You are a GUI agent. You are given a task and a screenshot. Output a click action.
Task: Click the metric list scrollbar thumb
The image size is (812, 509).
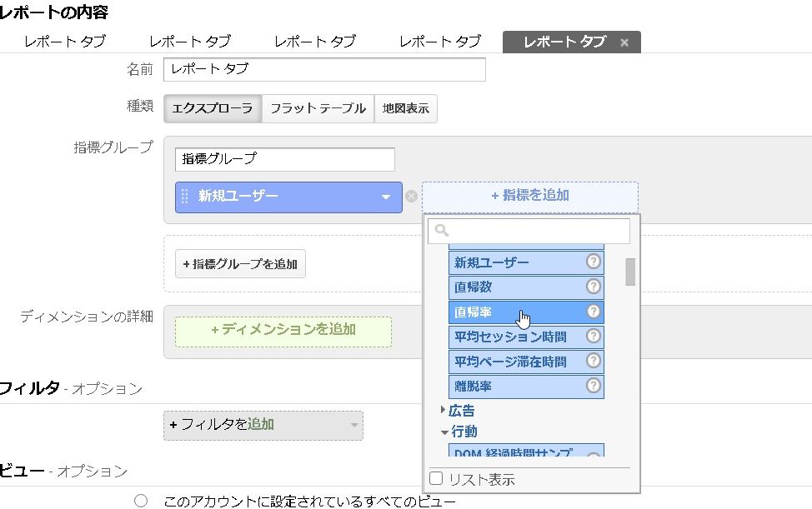[630, 272]
